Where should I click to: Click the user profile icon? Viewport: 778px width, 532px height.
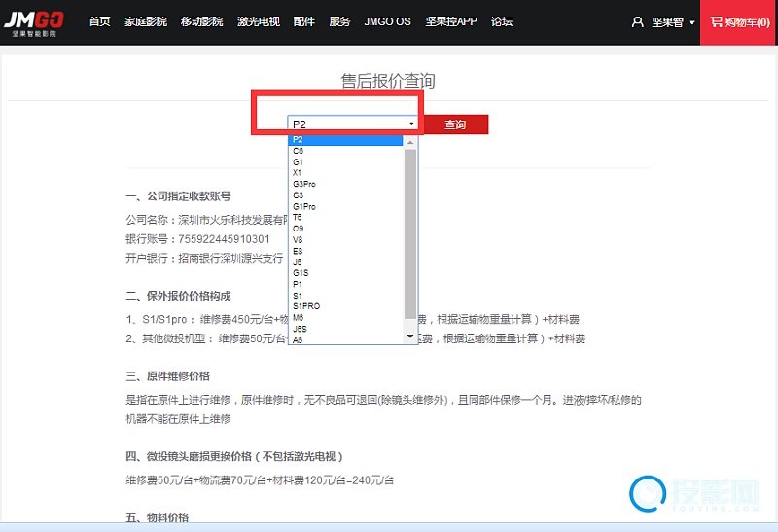click(638, 21)
